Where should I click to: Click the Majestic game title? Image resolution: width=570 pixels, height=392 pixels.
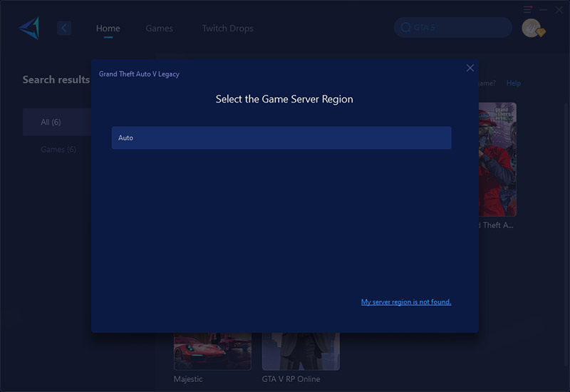tap(188, 379)
